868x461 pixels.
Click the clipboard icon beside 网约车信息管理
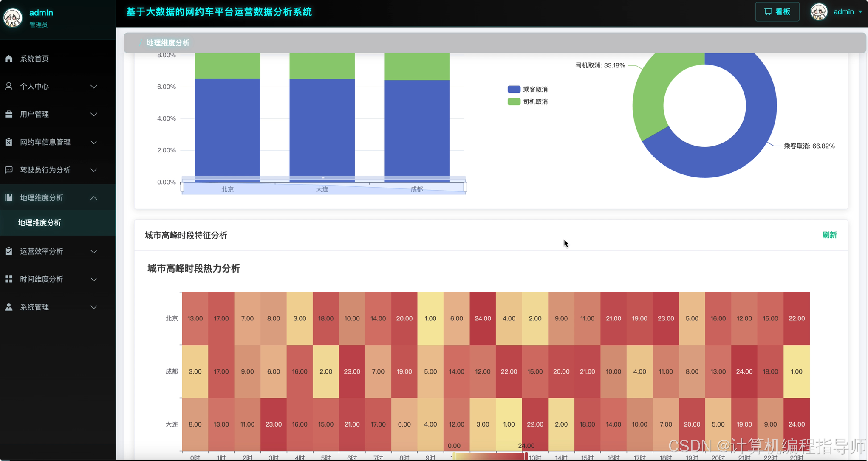coord(8,142)
